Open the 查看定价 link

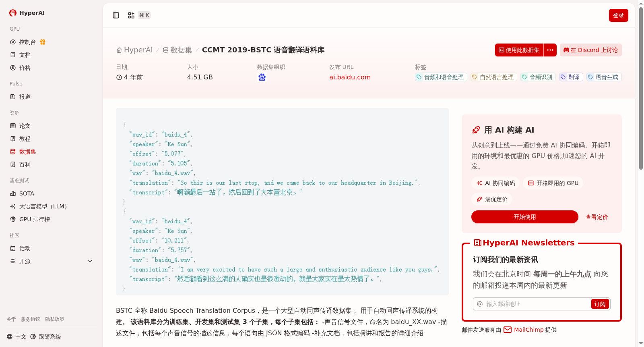point(597,217)
